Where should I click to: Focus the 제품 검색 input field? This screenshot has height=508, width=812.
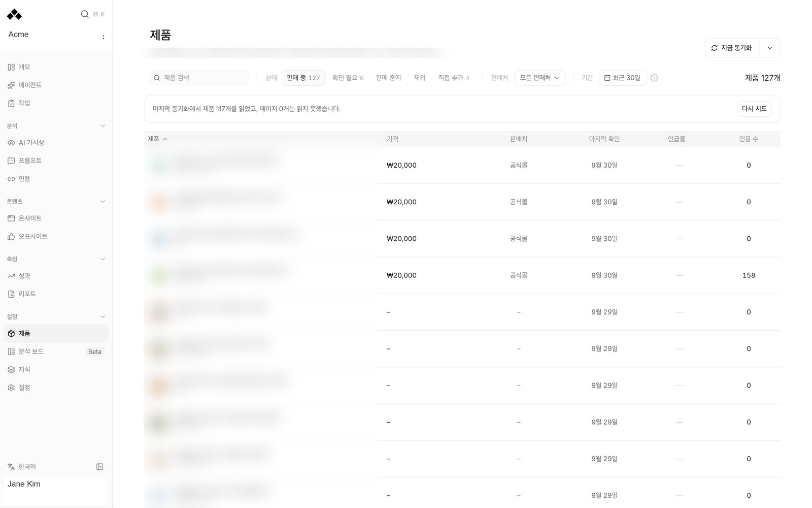[198, 78]
